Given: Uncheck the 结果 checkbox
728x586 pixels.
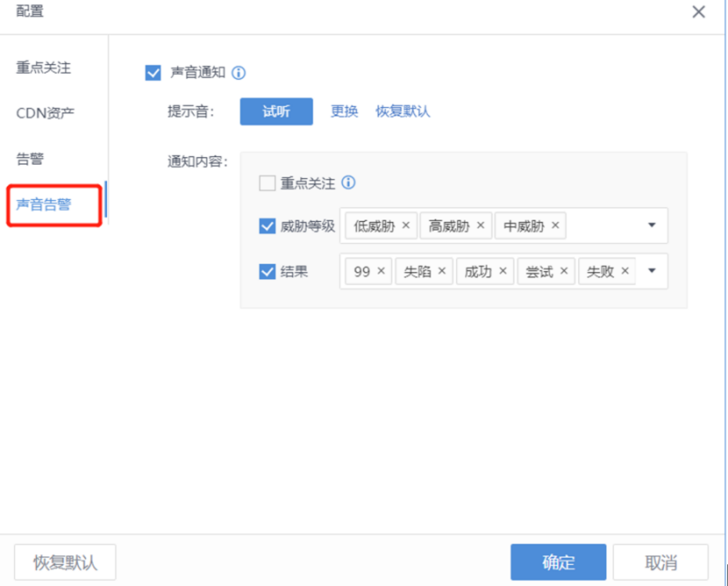Looking at the screenshot, I should point(268,272).
